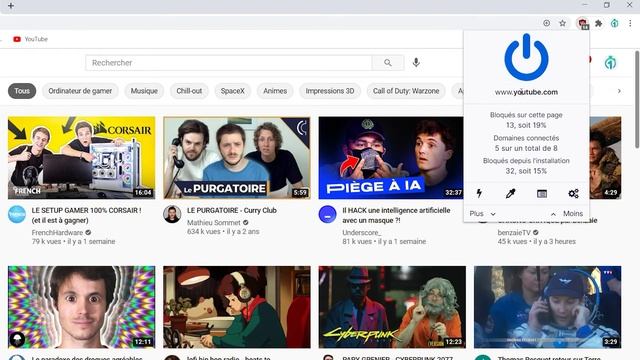
Task: Select the Chill-out chip
Action: pos(189,91)
